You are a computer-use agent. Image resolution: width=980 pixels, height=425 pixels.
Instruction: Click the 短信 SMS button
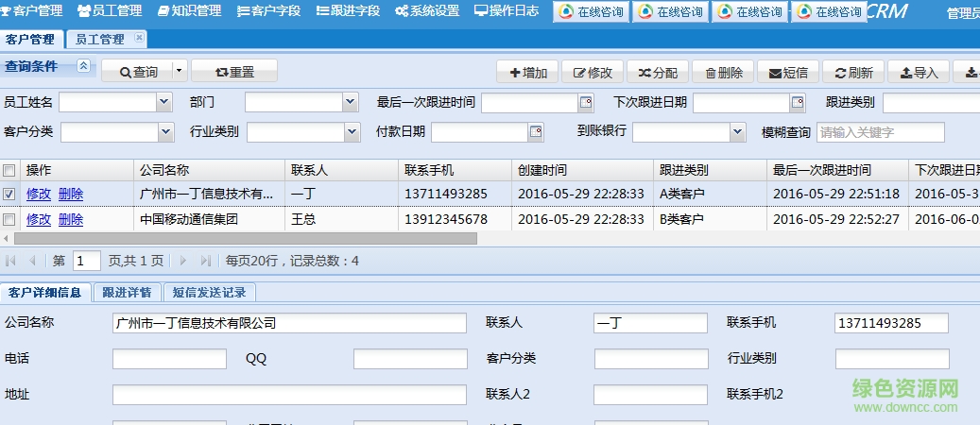[x=789, y=73]
